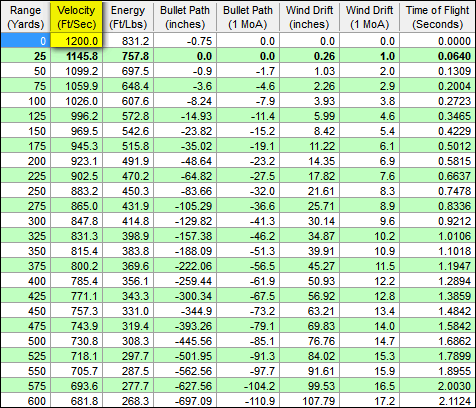Select the bullet path MoA value -104.2

248,386
